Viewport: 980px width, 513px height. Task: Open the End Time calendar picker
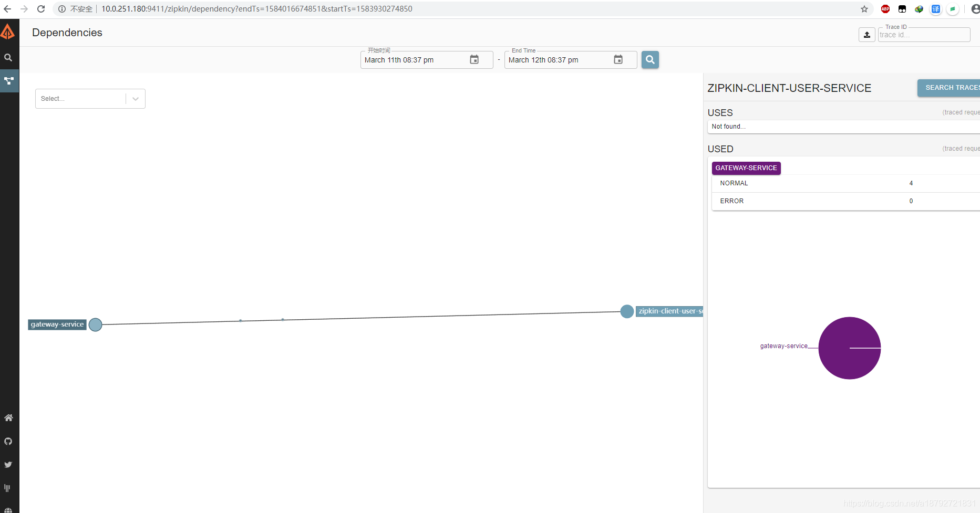(x=618, y=60)
